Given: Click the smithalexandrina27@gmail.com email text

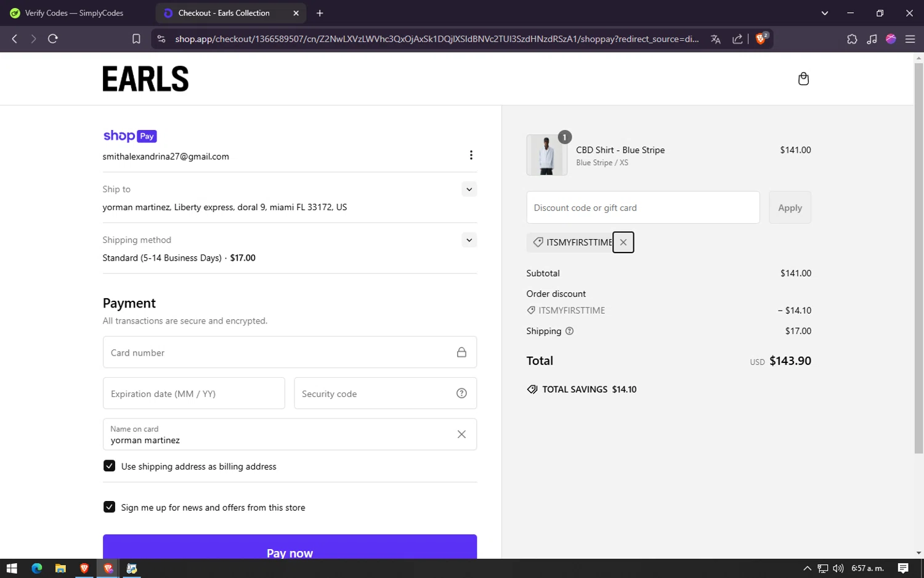Looking at the screenshot, I should coord(166,157).
